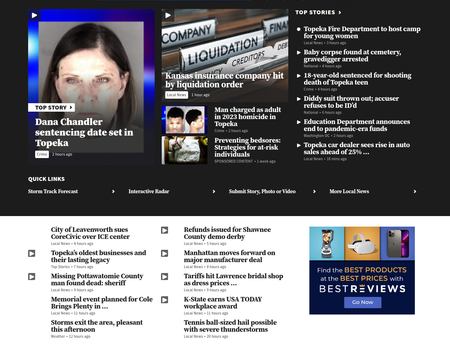Open City of Leavenworth sues CoreCivic story
This screenshot has width=450, height=360.
click(90, 233)
